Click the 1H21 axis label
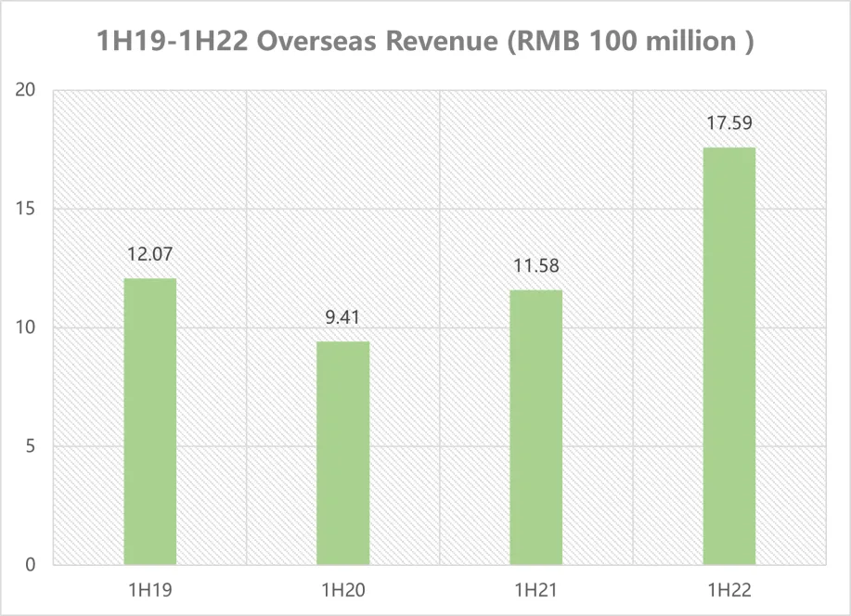The width and height of the screenshot is (851, 616). pos(534,588)
